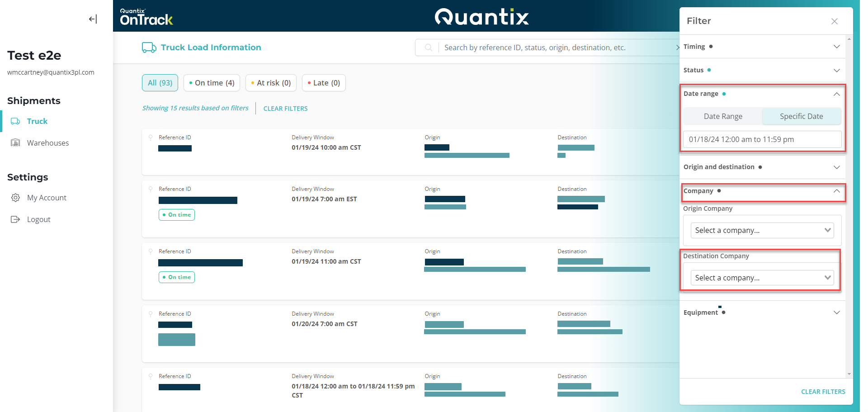Show All (93) shipments tab

tap(160, 83)
